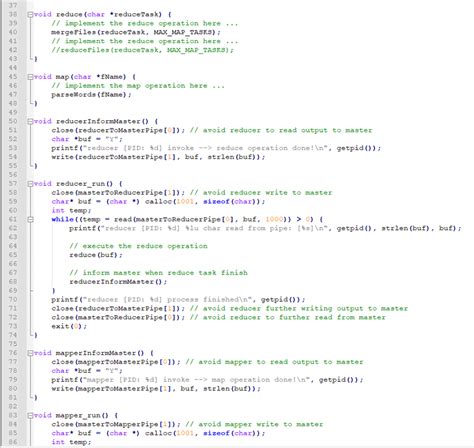Click '// implement the map operation here' comment
Screen dimensions: 474x448
click(x=138, y=86)
